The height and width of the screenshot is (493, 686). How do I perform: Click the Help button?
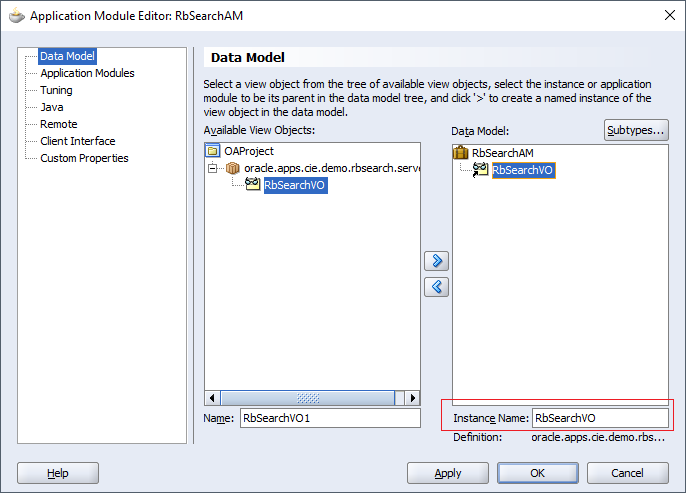(58, 473)
